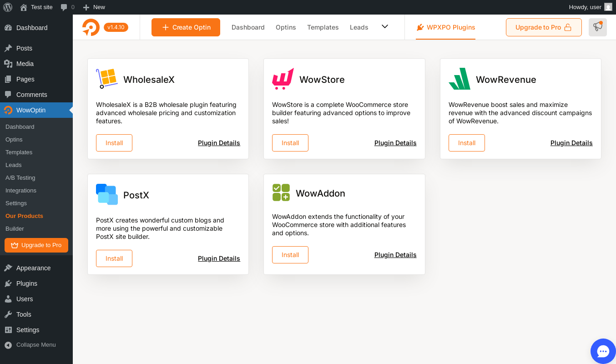Viewport: 616px width, 364px height.
Task: Install the WowStore plugin
Action: coord(290,143)
